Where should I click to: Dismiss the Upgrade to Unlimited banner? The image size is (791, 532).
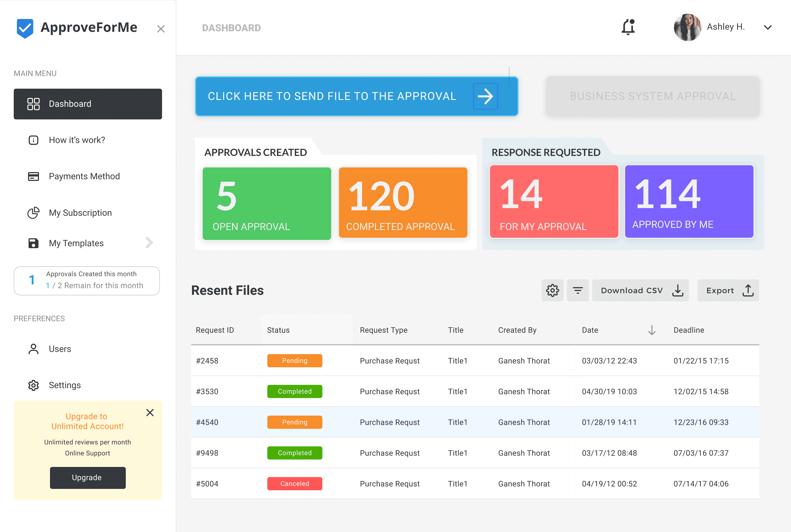click(150, 413)
